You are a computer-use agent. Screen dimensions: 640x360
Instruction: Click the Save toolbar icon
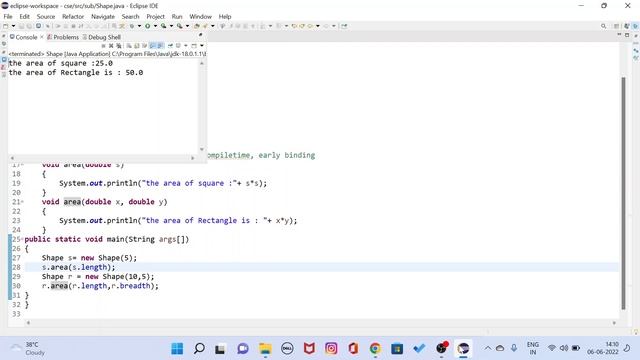[x=21, y=26]
